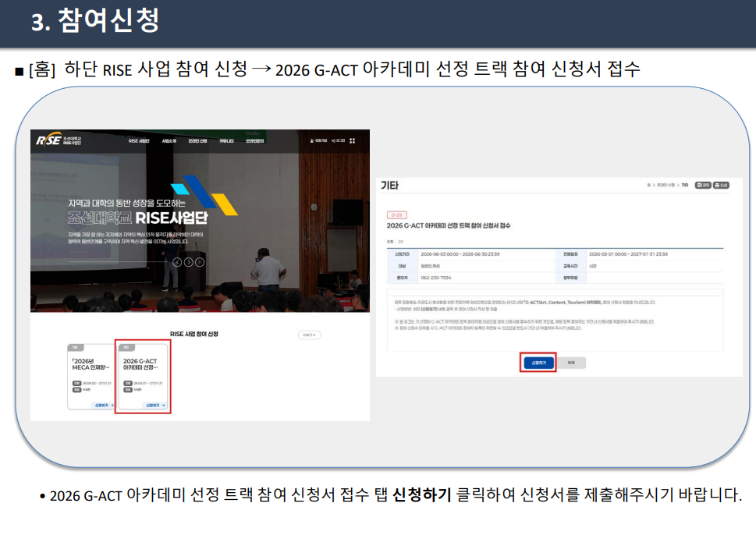Open the RISE 사업단 menu item
Image resolution: width=756 pixels, height=535 pixels.
coord(139,140)
